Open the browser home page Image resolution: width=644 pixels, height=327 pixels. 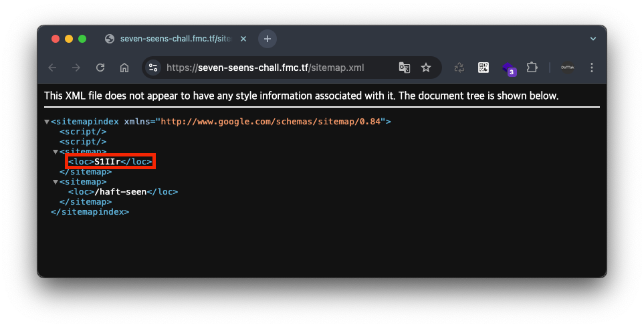pyautogui.click(x=124, y=68)
